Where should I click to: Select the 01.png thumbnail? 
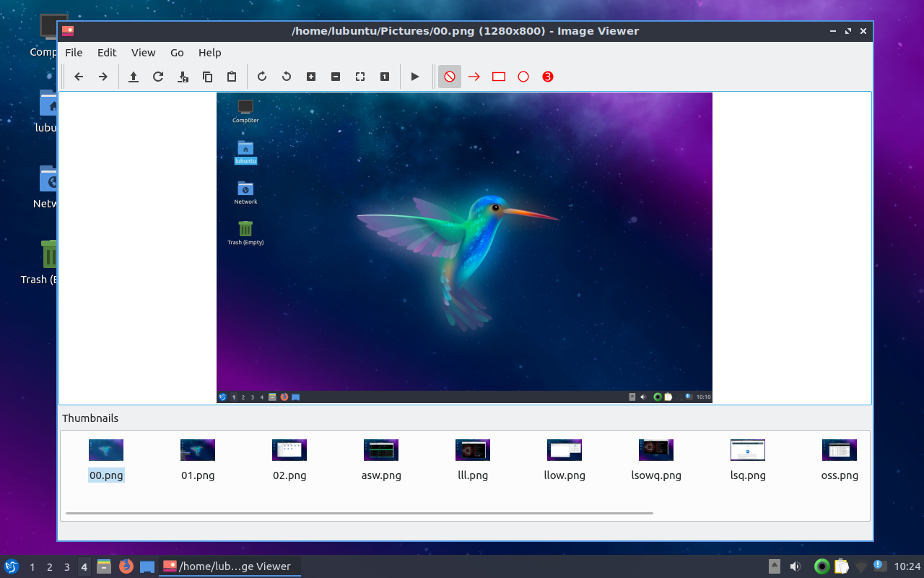click(198, 460)
